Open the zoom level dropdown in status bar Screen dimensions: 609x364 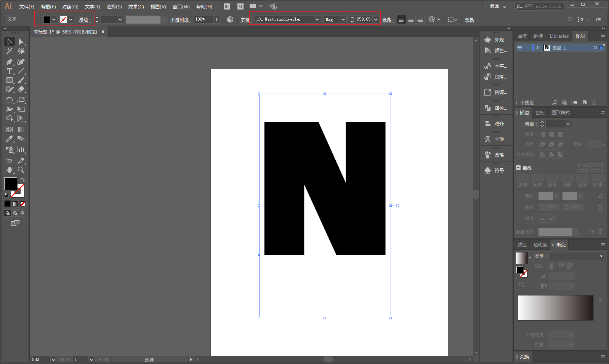53,359
